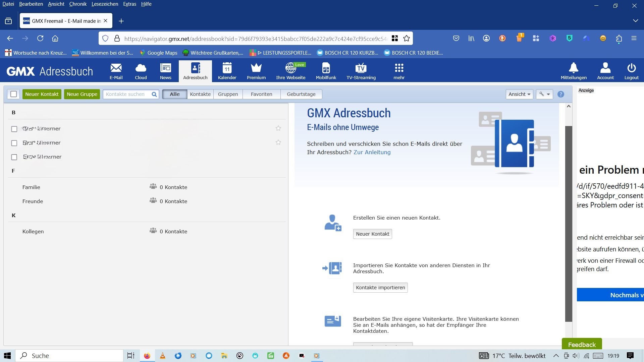This screenshot has height=362, width=644.
Task: Reload the current page
Action: point(40,39)
